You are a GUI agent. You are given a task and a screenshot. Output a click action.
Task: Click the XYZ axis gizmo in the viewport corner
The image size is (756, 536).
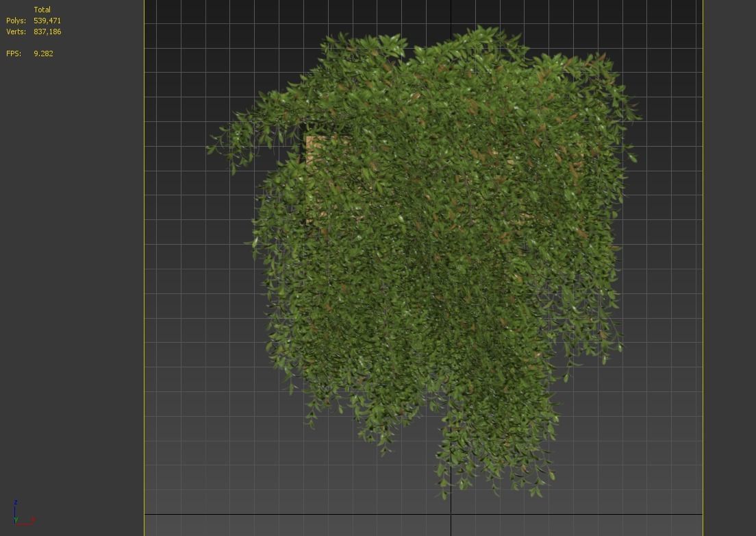pyautogui.click(x=23, y=513)
